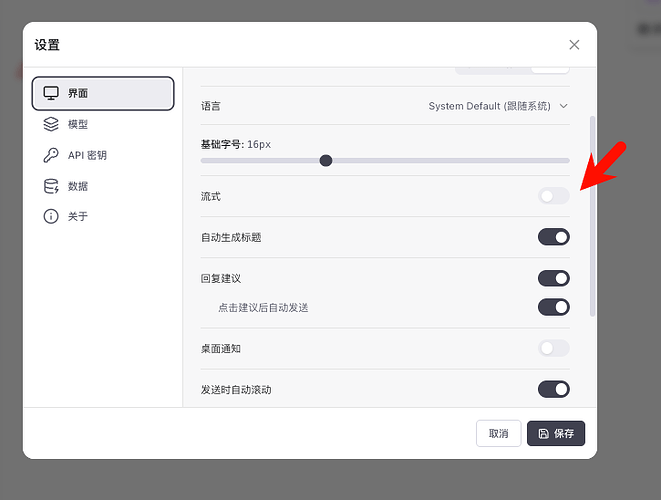Enable 桌面通知 toggle
This screenshot has height=500, width=661.
[554, 348]
